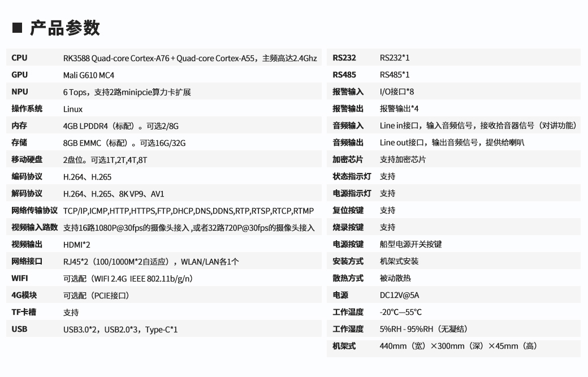Click the 编码协议 row label

click(x=27, y=176)
